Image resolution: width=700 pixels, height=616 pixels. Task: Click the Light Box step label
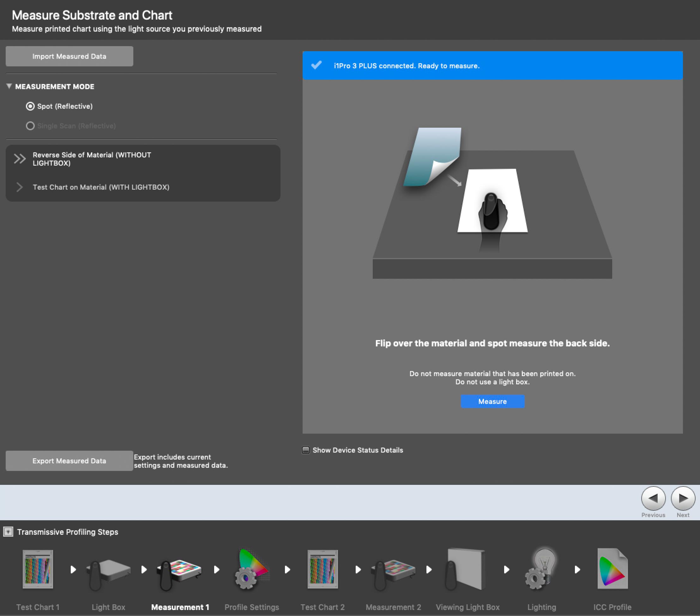[108, 607]
